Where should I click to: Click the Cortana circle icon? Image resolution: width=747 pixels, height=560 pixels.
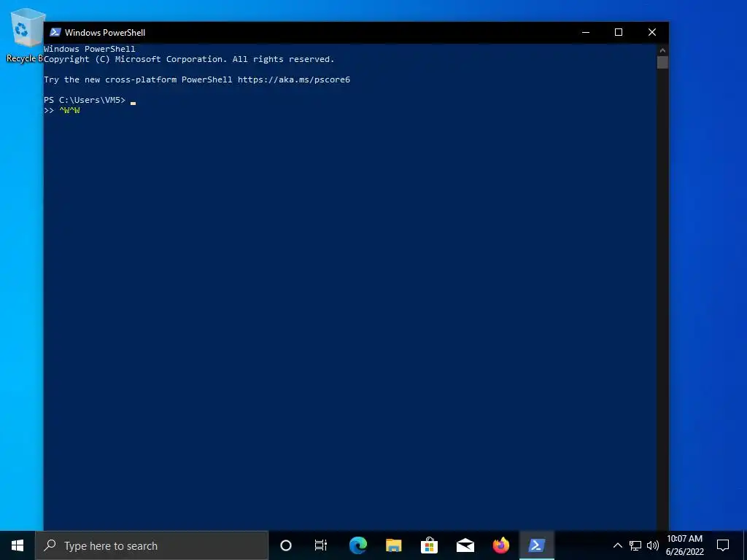pyautogui.click(x=286, y=545)
